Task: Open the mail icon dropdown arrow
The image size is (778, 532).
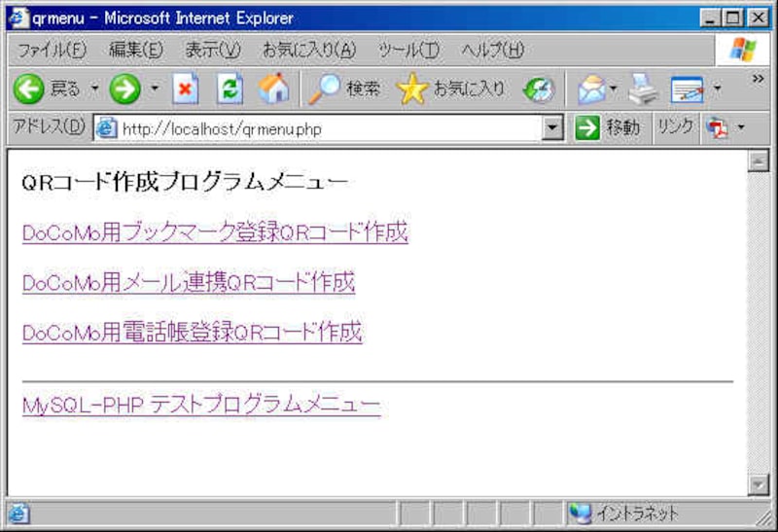Action: (x=614, y=89)
